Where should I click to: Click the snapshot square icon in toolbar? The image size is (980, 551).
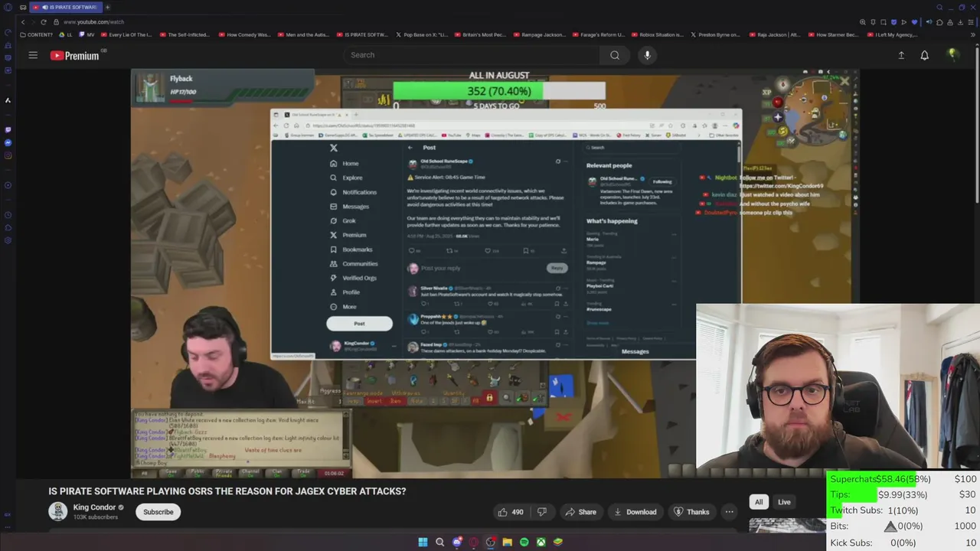pos(883,22)
